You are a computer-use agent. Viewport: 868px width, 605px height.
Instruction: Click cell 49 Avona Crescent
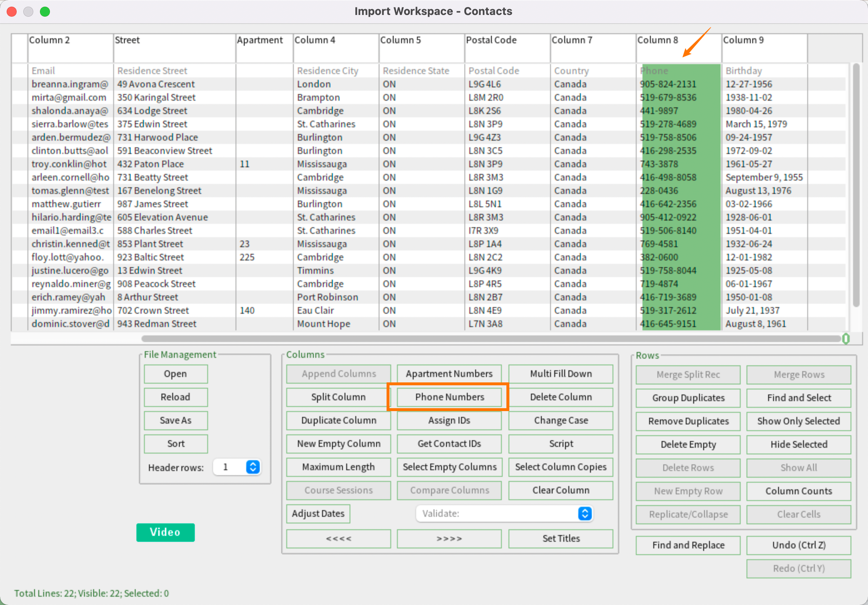[174, 84]
